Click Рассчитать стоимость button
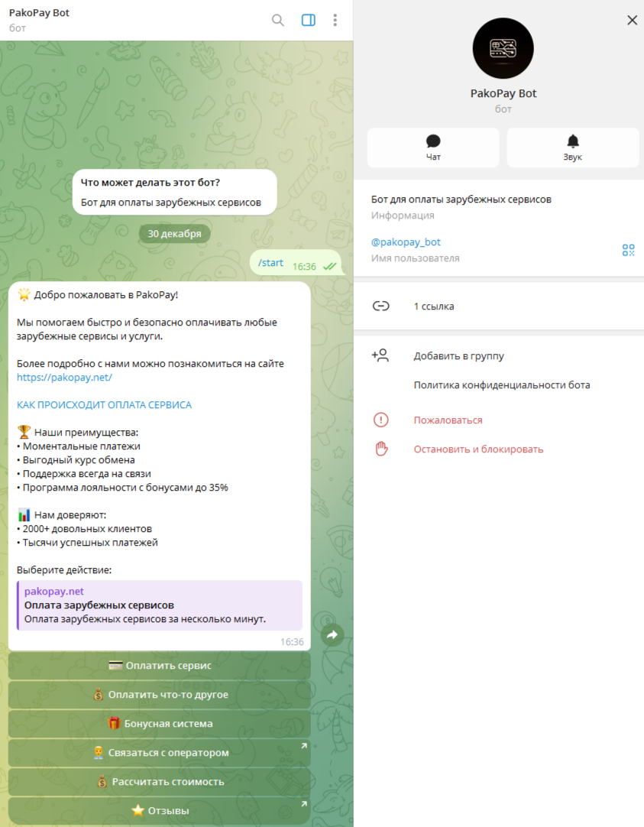The height and width of the screenshot is (827, 644). 160,782
